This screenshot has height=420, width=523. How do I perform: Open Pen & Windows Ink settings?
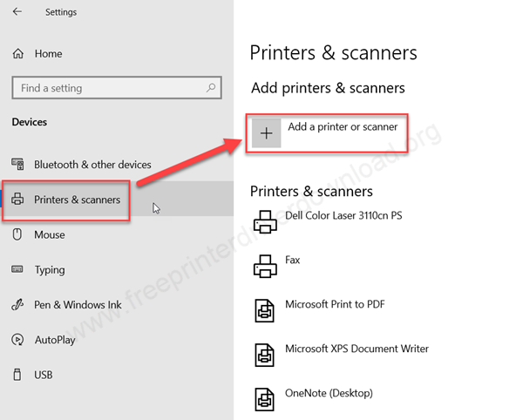tap(78, 305)
